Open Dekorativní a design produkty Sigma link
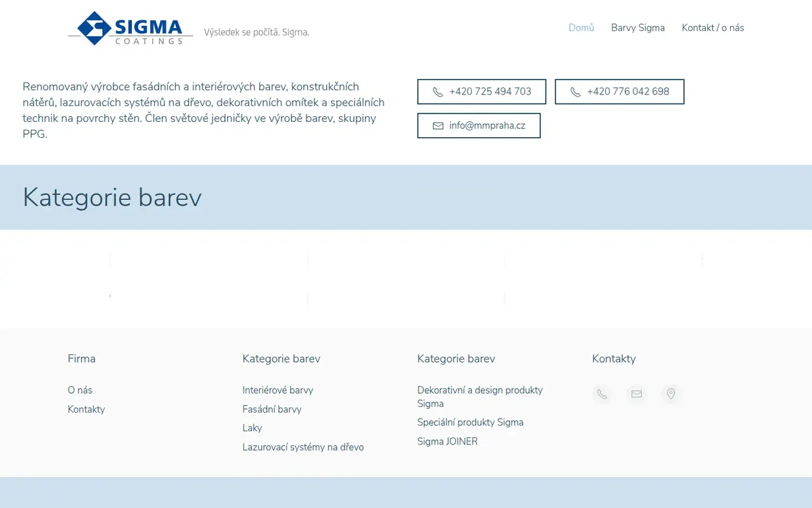The image size is (812, 508). 480,397
